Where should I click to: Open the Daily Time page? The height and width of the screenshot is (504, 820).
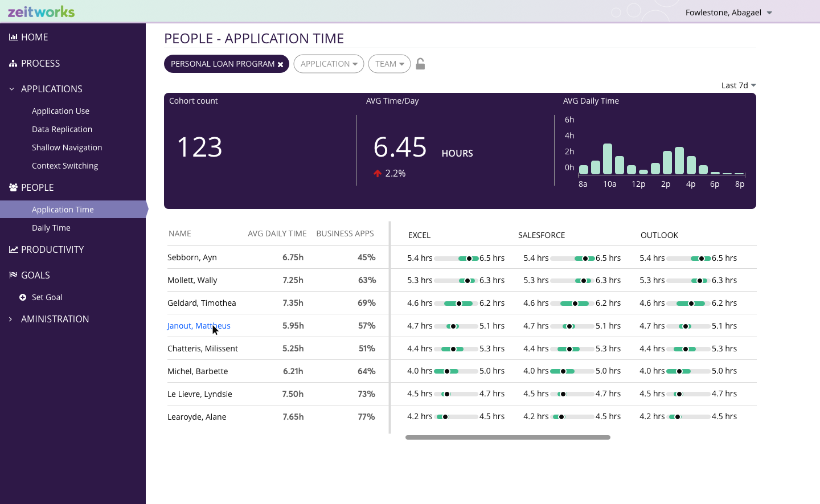pyautogui.click(x=51, y=228)
